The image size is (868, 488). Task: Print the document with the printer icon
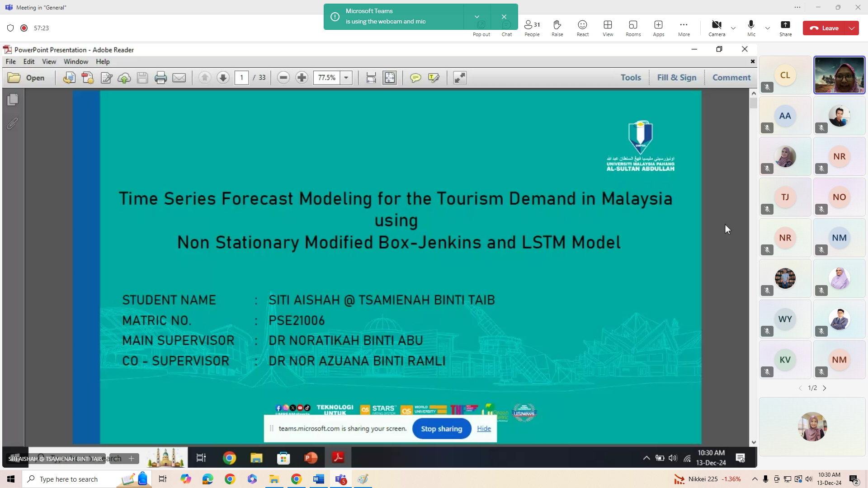[x=160, y=78]
